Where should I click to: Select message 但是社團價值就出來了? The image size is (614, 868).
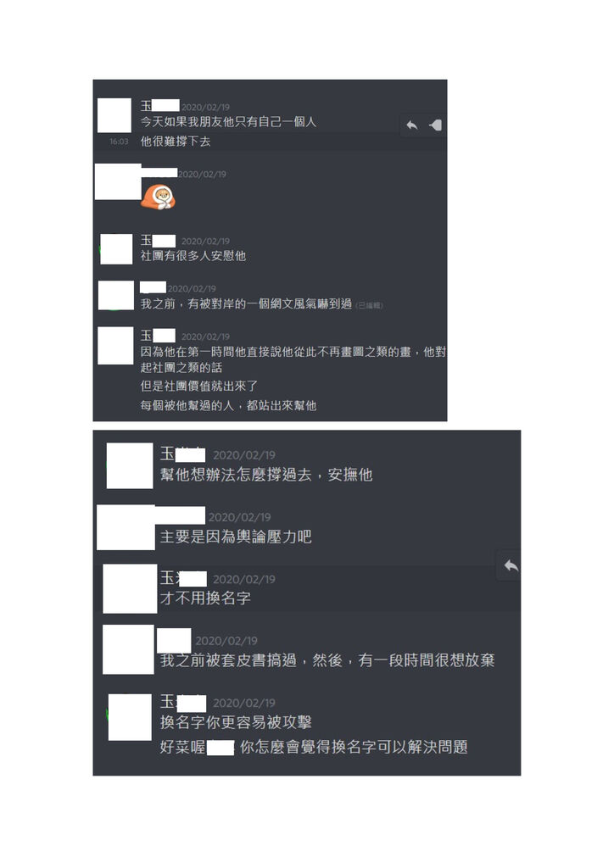coord(198,386)
